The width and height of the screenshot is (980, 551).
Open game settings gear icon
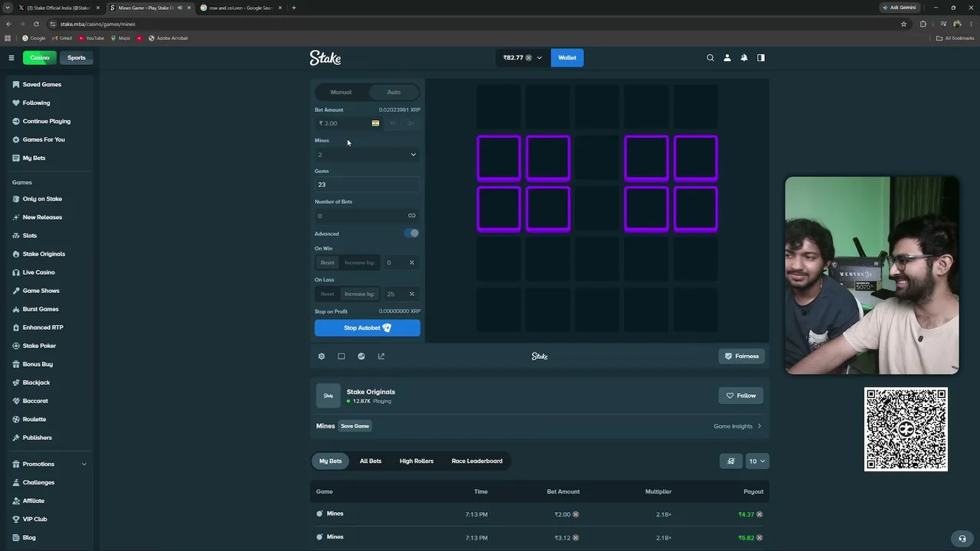322,356
